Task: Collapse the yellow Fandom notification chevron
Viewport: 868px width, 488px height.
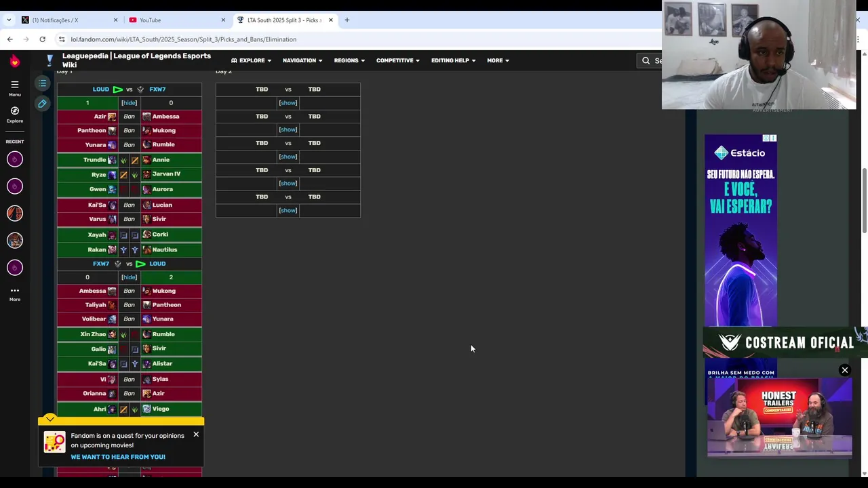Action: pyautogui.click(x=50, y=419)
